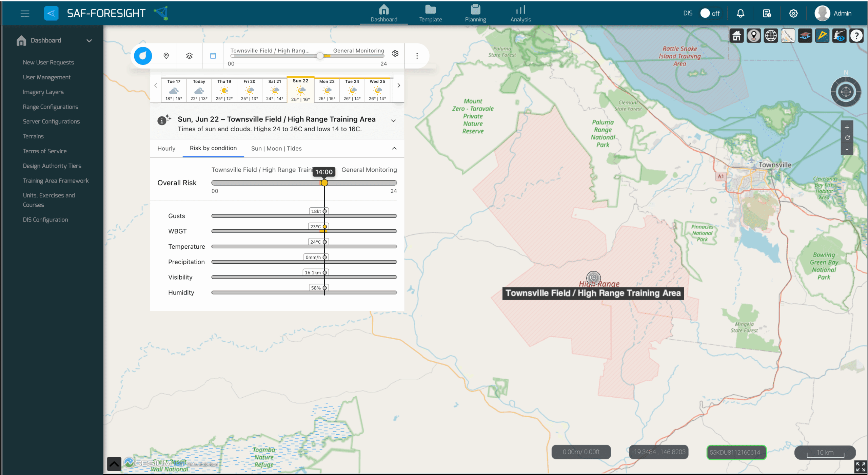
Task: Click the Admin user avatar
Action: pos(822,14)
